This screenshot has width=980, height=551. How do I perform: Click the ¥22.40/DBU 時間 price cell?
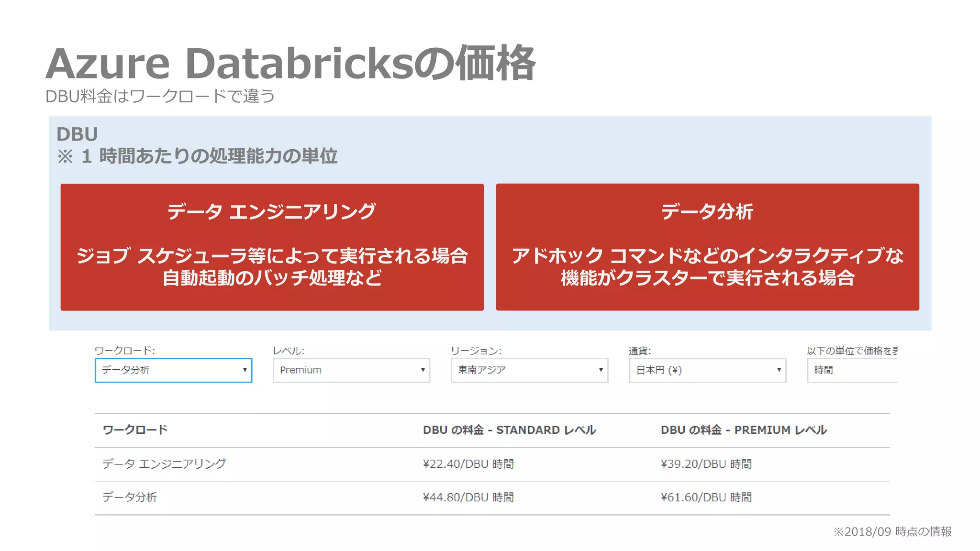click(468, 464)
